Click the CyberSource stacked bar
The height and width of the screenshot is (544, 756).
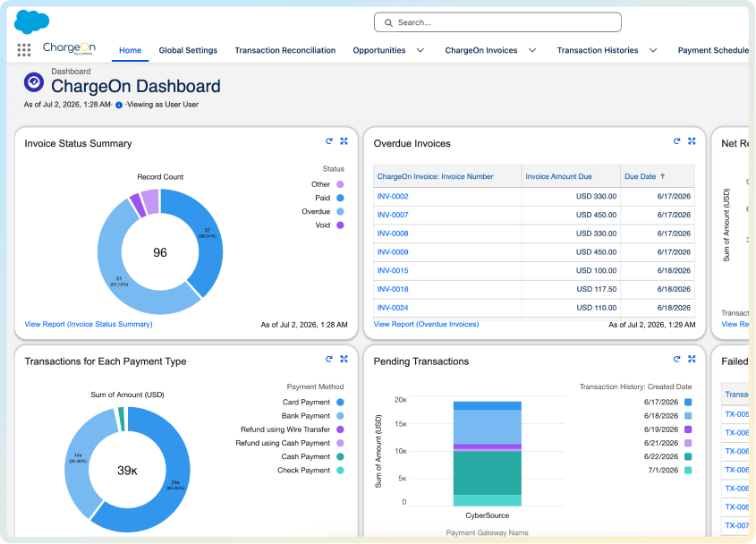tap(487, 454)
